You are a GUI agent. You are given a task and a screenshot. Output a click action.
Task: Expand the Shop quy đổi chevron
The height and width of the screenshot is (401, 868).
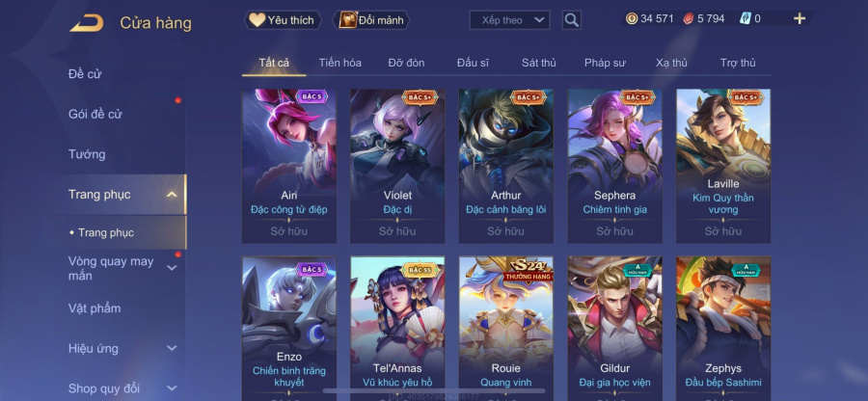pyautogui.click(x=172, y=388)
